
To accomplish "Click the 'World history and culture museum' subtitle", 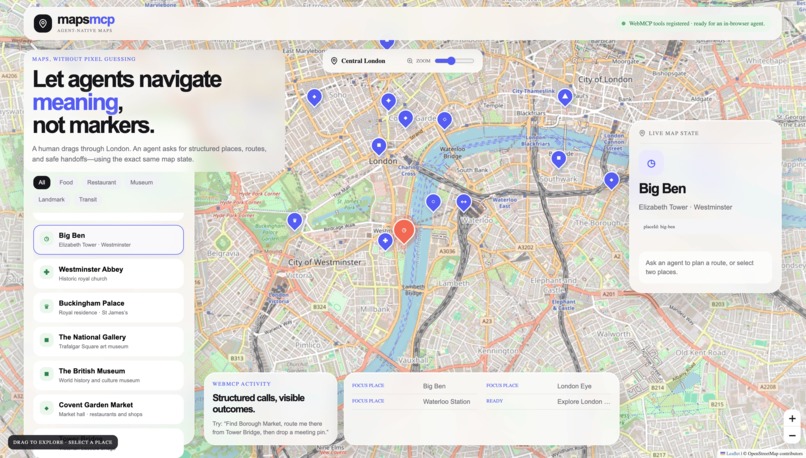I will [x=99, y=380].
